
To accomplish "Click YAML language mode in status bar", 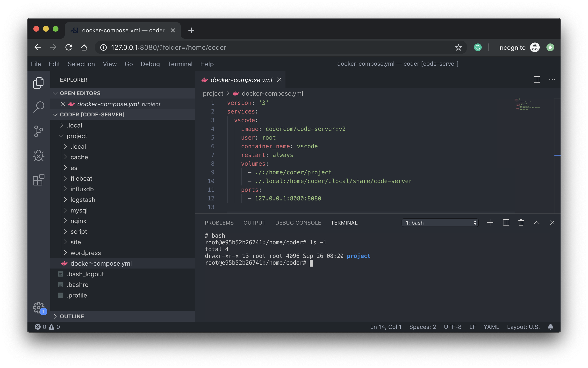I will coord(491,327).
